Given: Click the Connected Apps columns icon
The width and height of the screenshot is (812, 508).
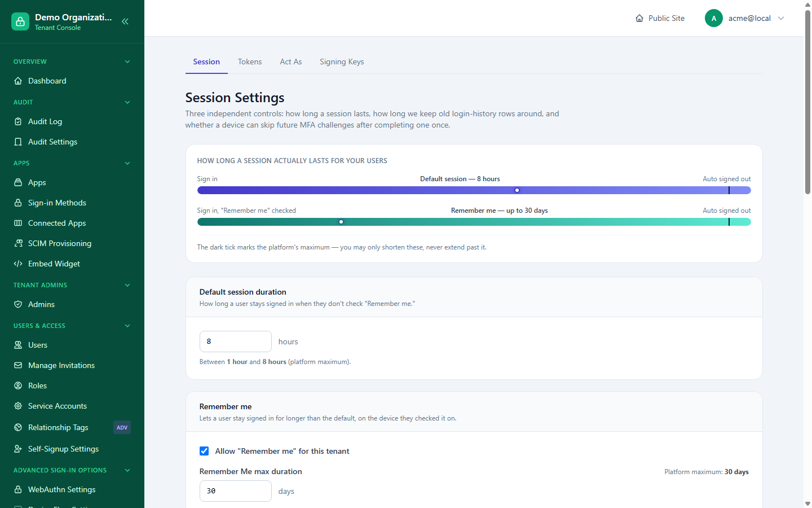Looking at the screenshot, I should [18, 223].
